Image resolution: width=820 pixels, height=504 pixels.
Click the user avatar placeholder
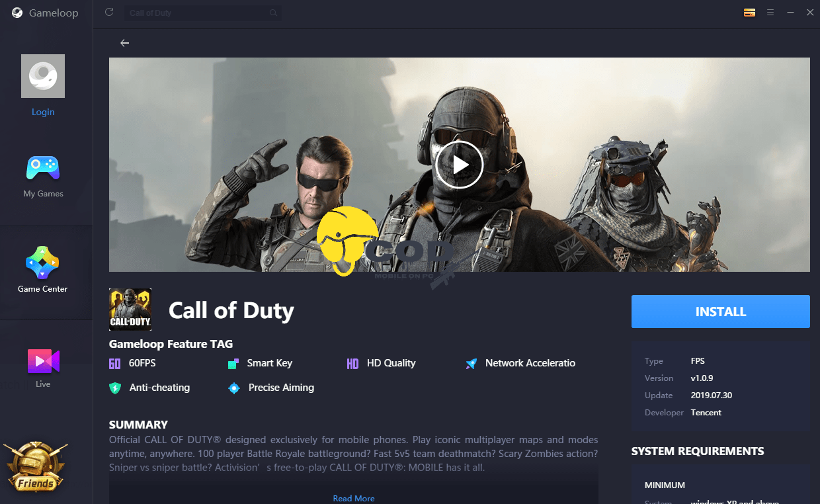pyautogui.click(x=43, y=76)
